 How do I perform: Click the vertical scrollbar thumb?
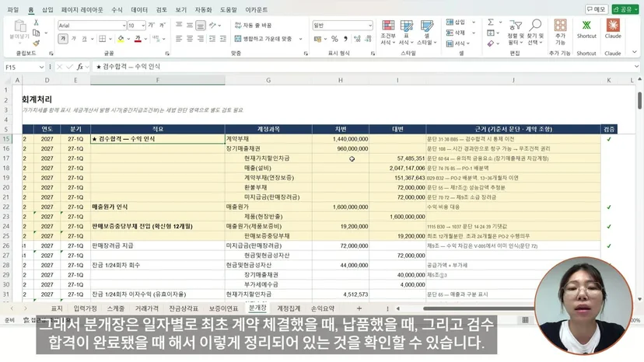coord(639,100)
